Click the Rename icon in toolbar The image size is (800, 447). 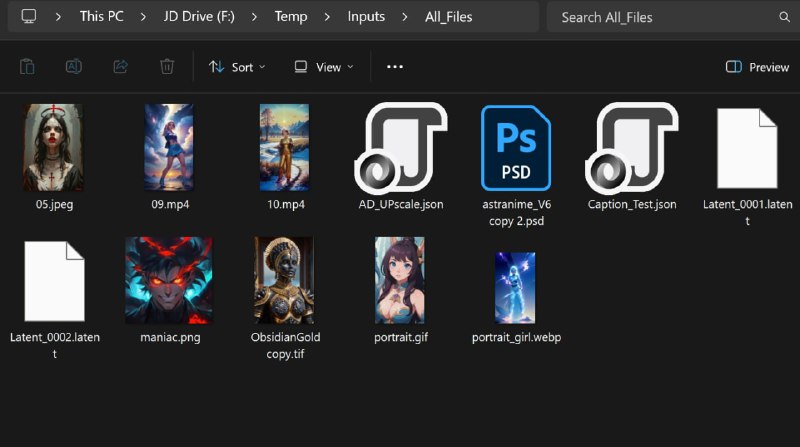point(73,67)
